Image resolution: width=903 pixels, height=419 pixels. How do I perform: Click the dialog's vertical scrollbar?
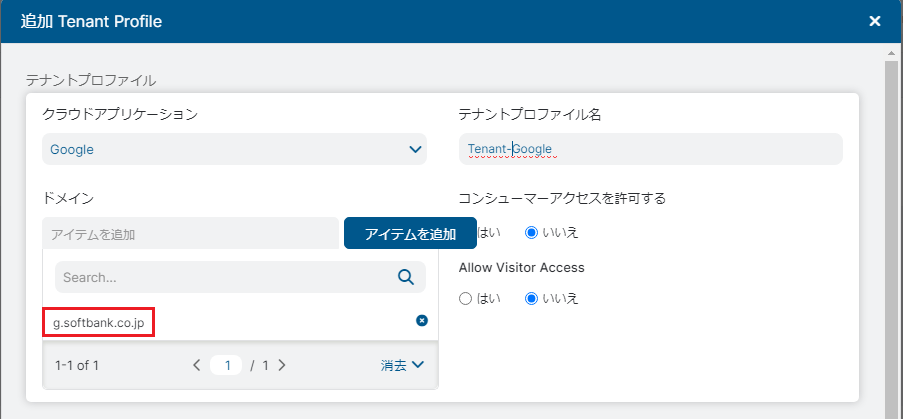click(x=893, y=230)
